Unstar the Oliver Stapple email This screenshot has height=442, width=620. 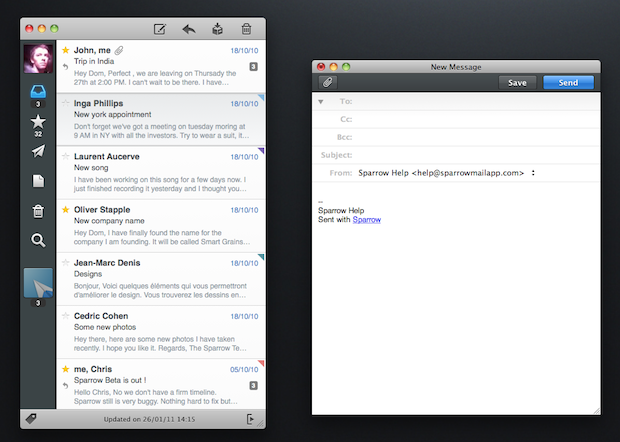tap(66, 209)
